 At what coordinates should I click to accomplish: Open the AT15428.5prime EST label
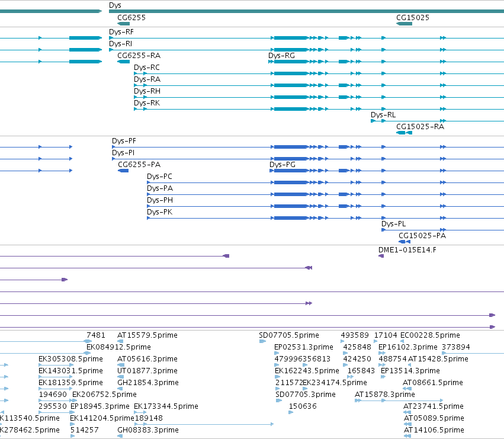(438, 359)
